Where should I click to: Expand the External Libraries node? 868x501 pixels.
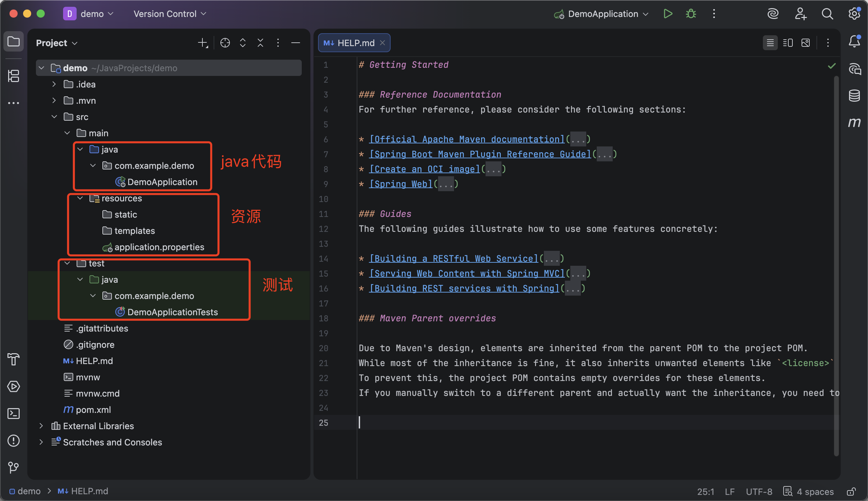[x=41, y=426]
